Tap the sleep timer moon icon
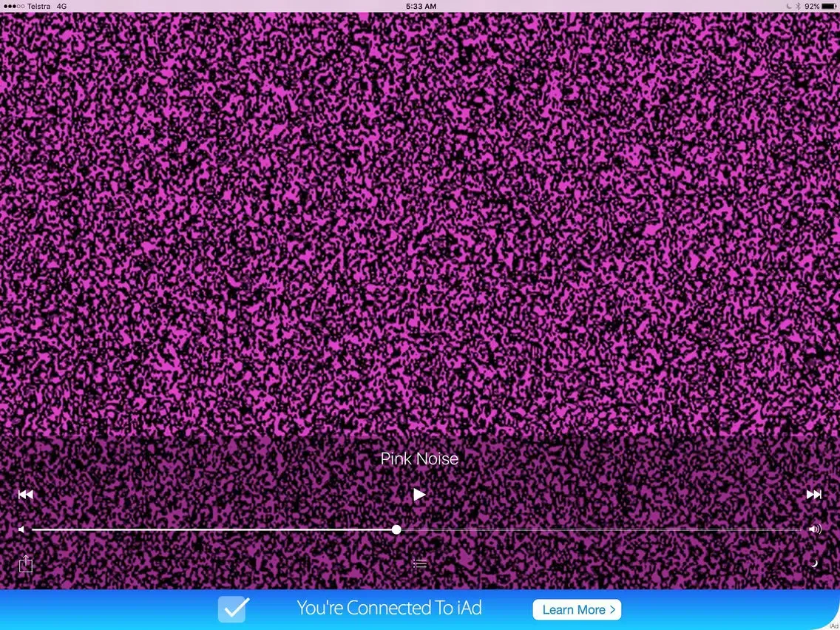840x630 pixels. (815, 563)
